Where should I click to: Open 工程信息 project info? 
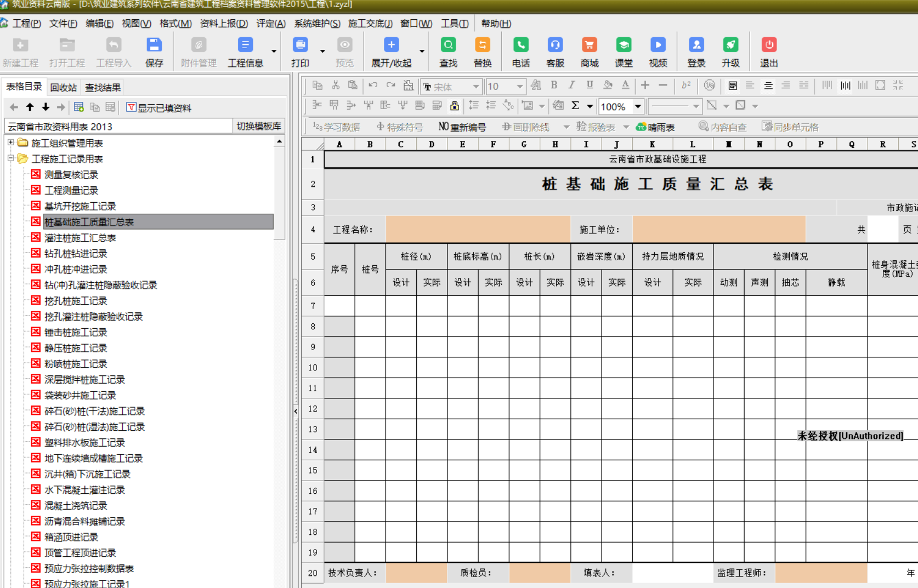coord(245,45)
